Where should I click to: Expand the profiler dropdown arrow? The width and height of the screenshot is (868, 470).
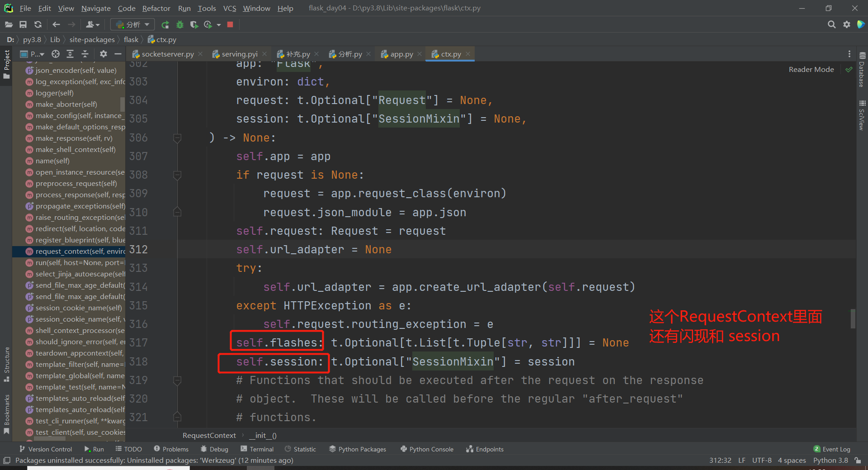pos(219,24)
